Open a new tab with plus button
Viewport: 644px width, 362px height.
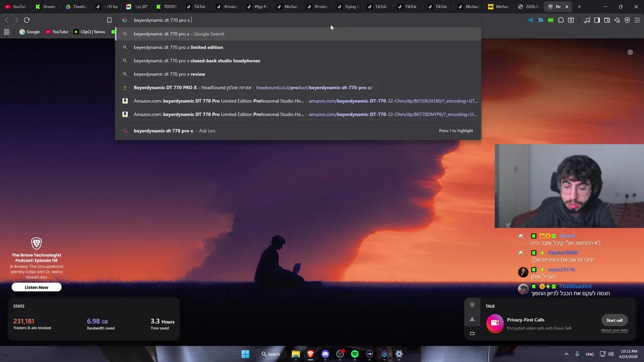click(x=579, y=7)
